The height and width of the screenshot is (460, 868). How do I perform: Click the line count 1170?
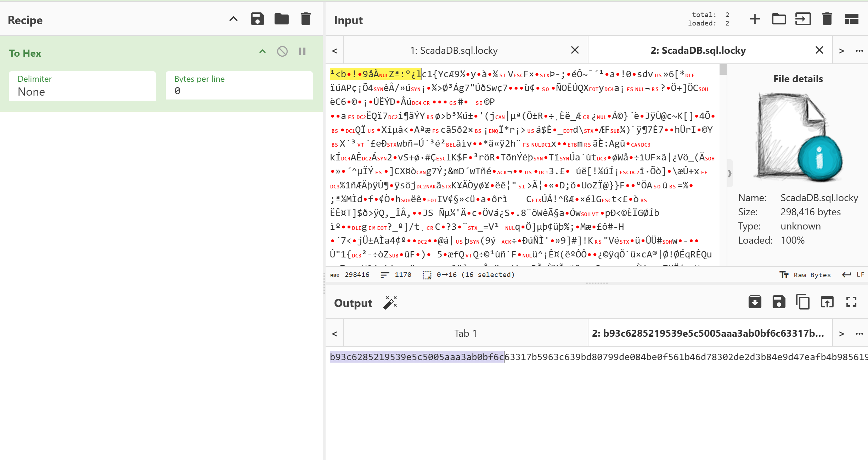point(396,275)
